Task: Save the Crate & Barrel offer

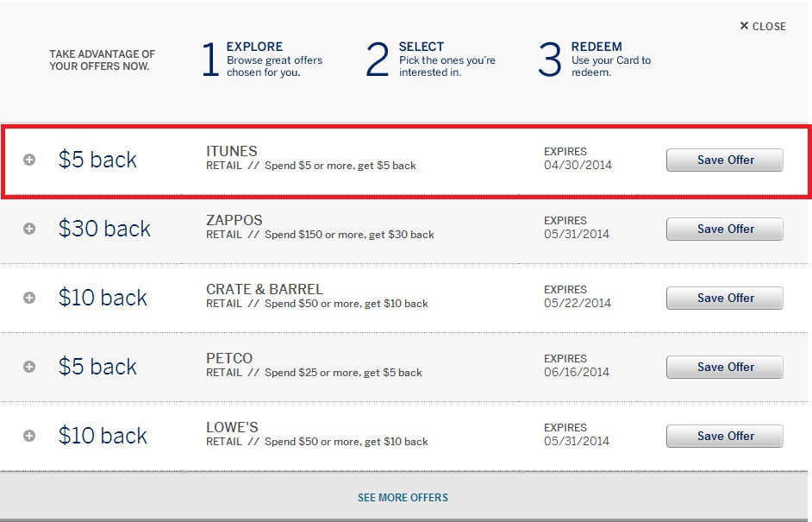Action: click(x=724, y=298)
